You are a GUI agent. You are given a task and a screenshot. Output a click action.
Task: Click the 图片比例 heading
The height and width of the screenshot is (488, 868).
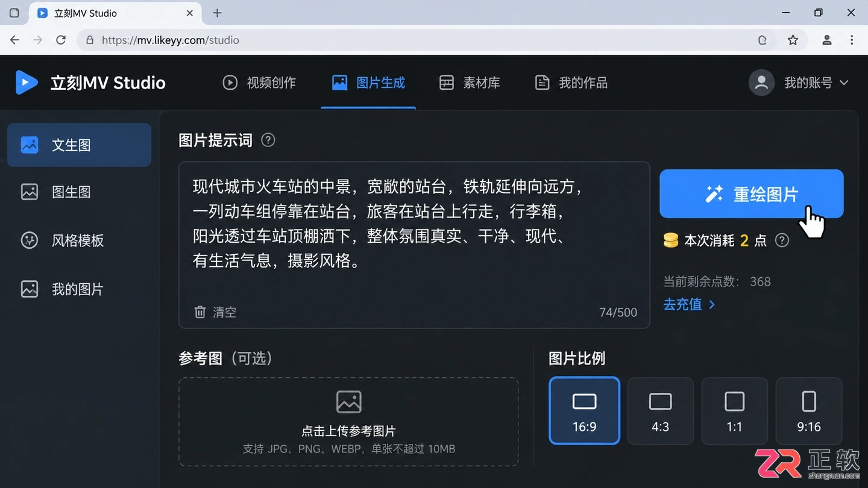point(577,358)
